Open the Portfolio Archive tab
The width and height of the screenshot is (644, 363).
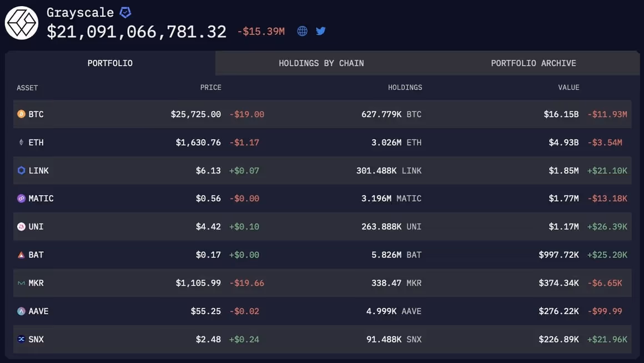point(532,63)
